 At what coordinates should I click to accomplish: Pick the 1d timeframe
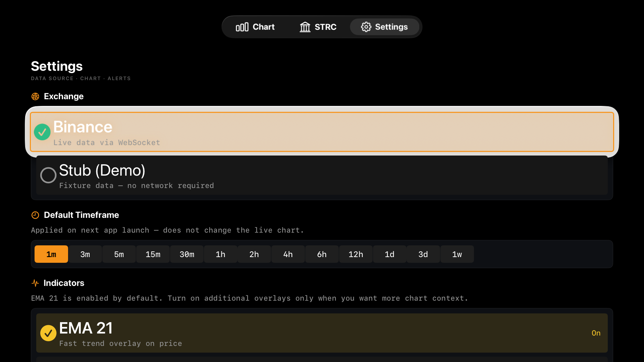click(x=390, y=254)
